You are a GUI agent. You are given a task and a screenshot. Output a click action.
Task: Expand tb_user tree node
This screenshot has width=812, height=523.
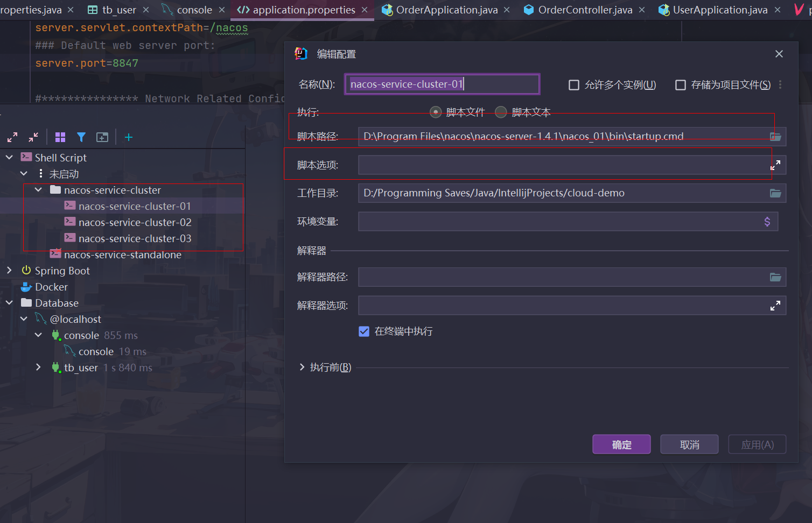tap(38, 367)
